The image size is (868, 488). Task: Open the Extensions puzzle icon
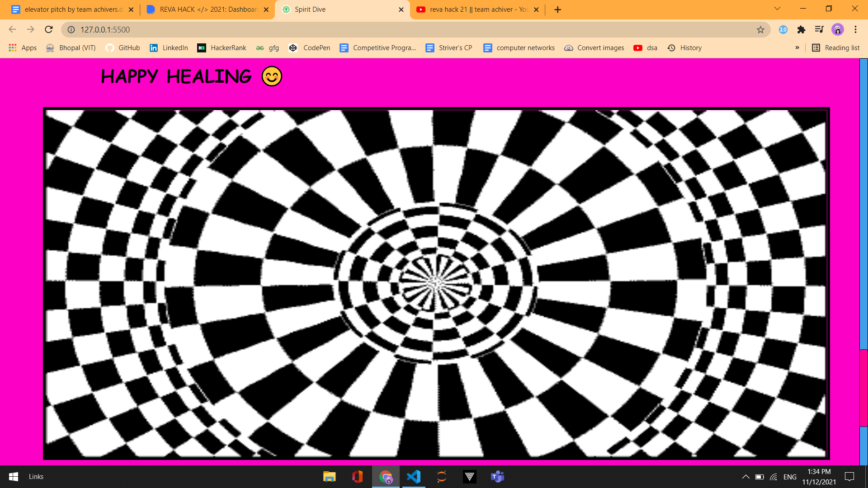click(801, 29)
